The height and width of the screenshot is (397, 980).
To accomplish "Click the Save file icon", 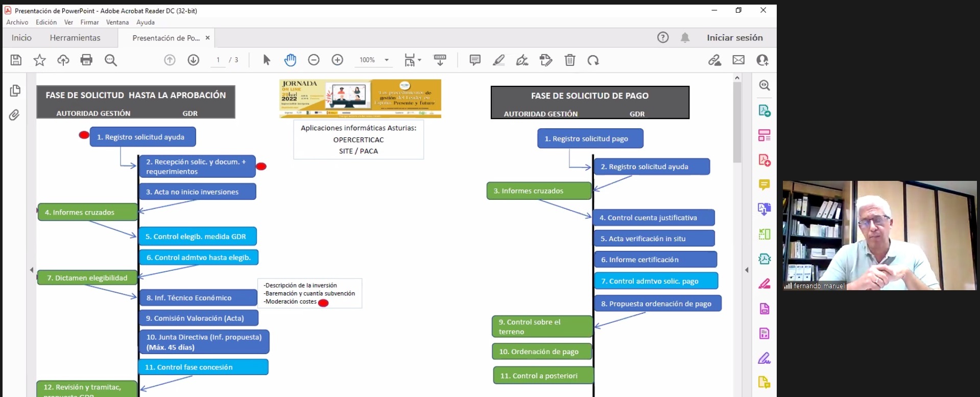I will (x=16, y=60).
